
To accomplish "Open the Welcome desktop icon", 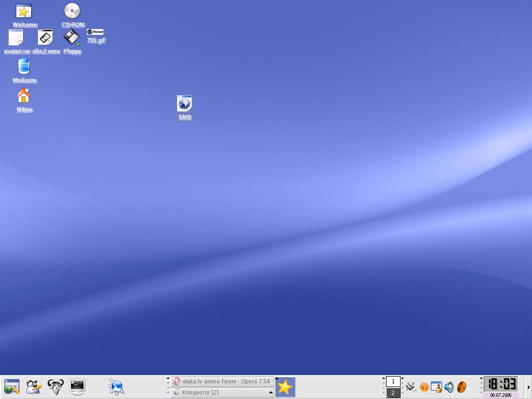I will 24,11.
